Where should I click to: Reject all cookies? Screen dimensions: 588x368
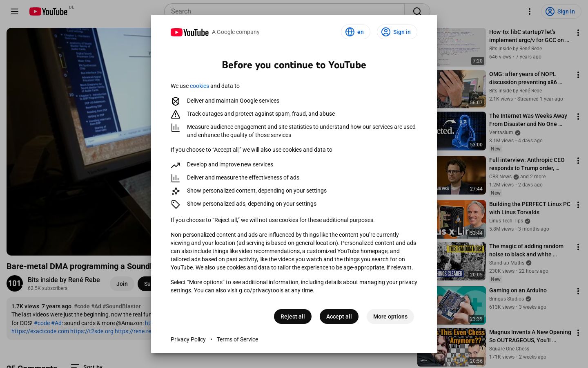[x=293, y=316]
